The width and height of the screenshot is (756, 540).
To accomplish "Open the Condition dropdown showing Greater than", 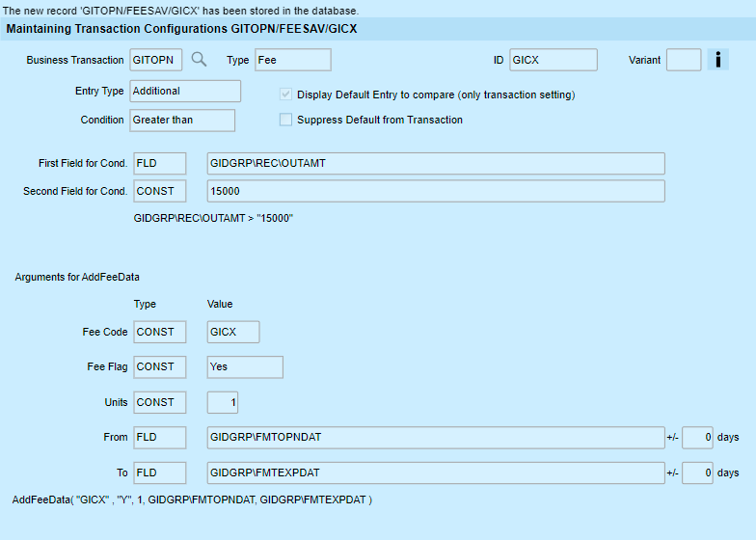I will coord(182,120).
